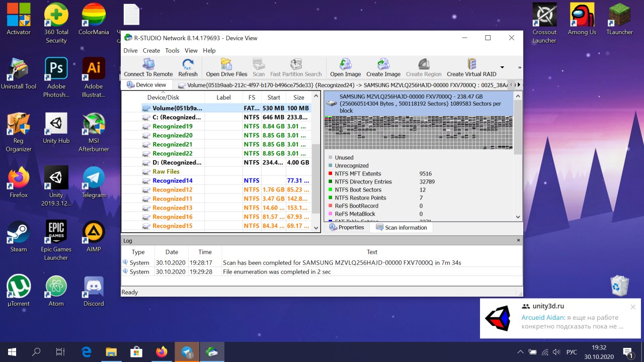The width and height of the screenshot is (644, 362).
Task: Open the Help menu
Action: tap(209, 50)
